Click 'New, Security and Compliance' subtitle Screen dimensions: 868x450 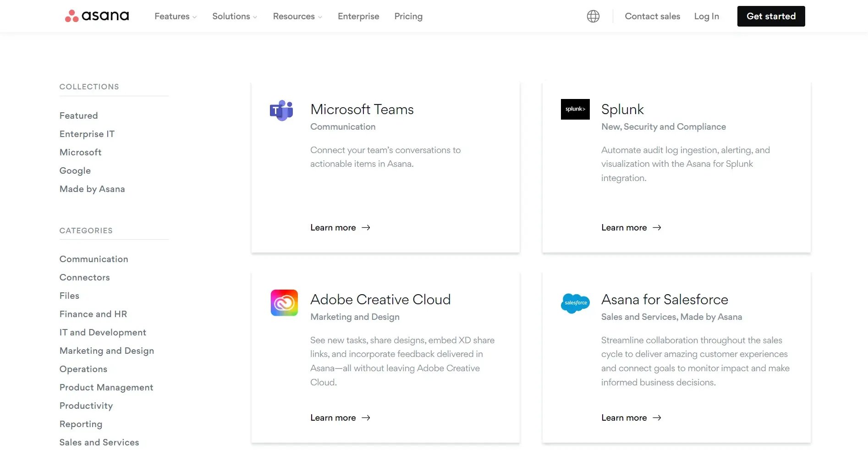point(664,127)
